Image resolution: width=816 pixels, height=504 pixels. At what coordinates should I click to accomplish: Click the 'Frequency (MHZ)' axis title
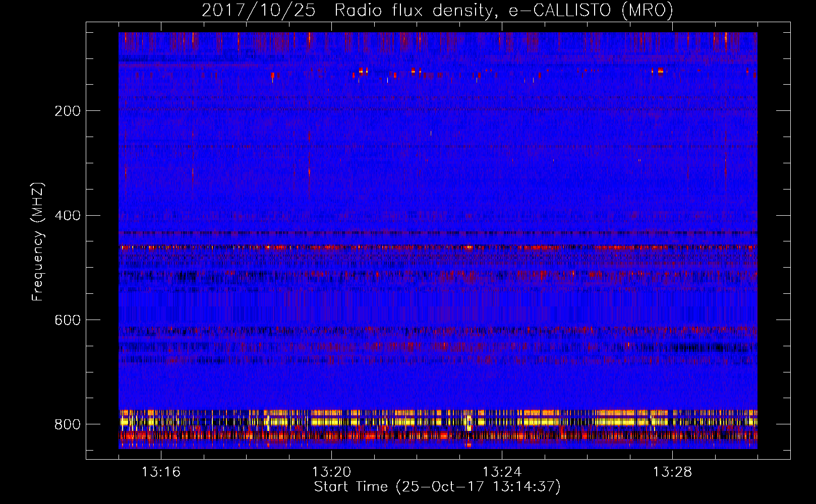[38, 241]
